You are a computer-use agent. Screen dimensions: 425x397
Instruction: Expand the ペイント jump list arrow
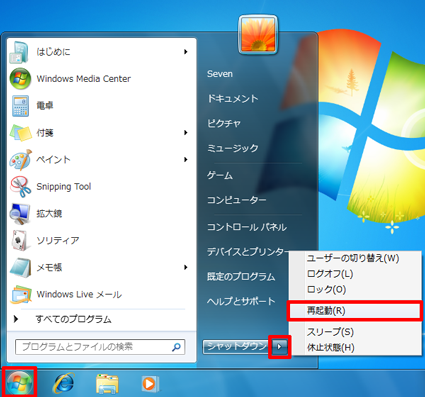(186, 160)
